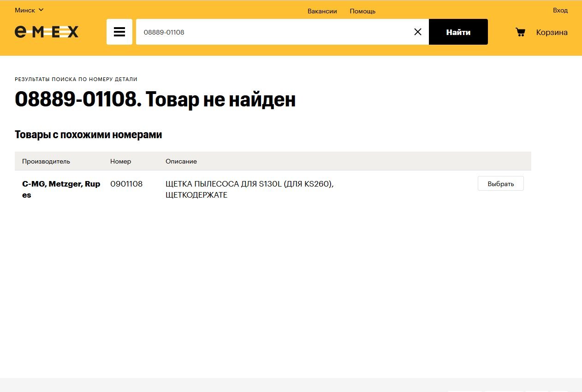Go to the Emex logo homepage

pos(47,32)
